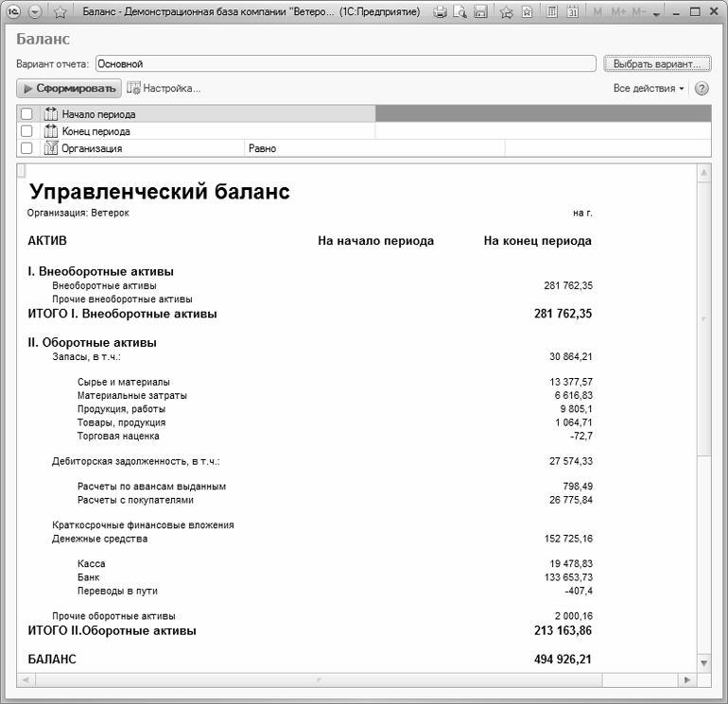Click the help question mark icon
728x704 pixels.
click(x=702, y=88)
